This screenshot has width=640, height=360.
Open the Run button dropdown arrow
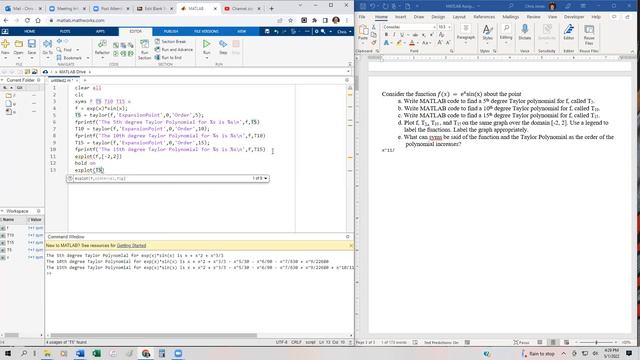[207, 58]
